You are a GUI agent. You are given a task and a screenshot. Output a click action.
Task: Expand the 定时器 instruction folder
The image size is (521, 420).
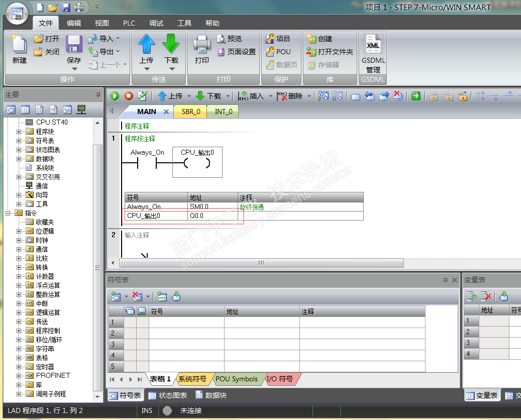point(19,367)
